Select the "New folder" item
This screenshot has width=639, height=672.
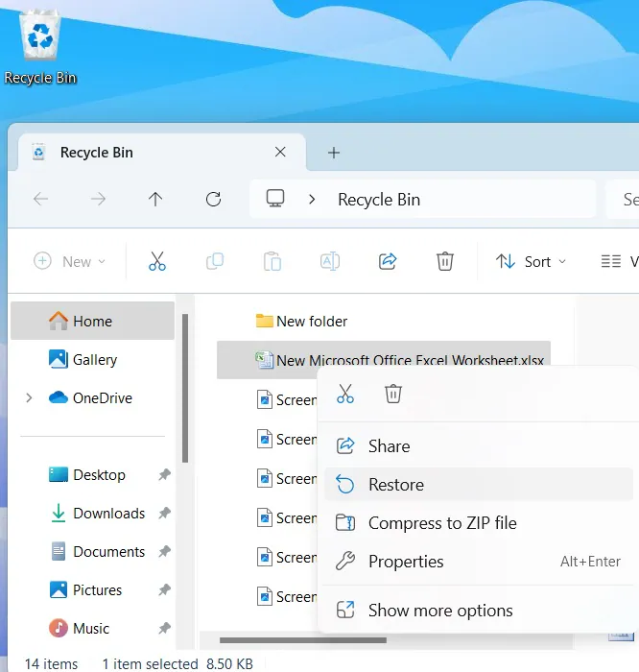(x=312, y=321)
